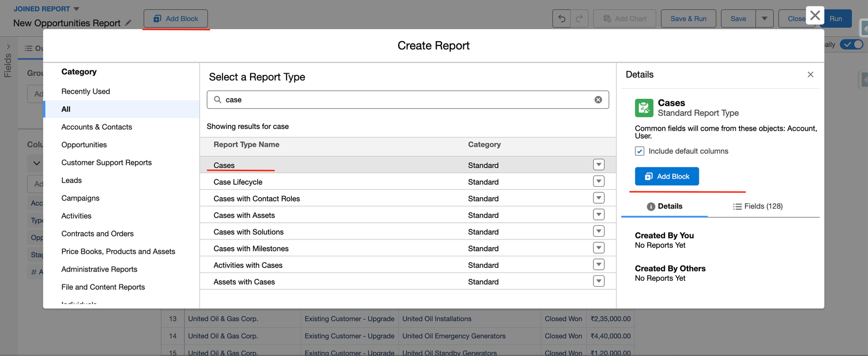Screen dimensions: 868x356
Task: Open dropdown for Assets with Cases row
Action: (598, 281)
